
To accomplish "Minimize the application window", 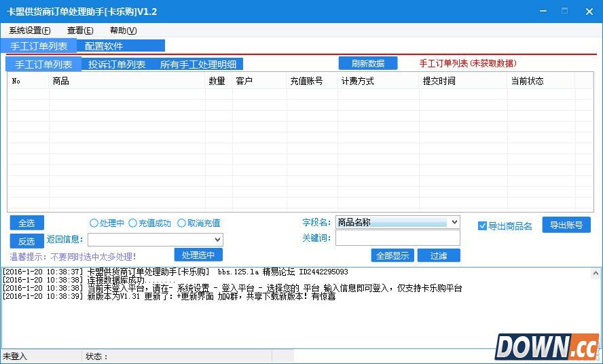I will pos(543,11).
